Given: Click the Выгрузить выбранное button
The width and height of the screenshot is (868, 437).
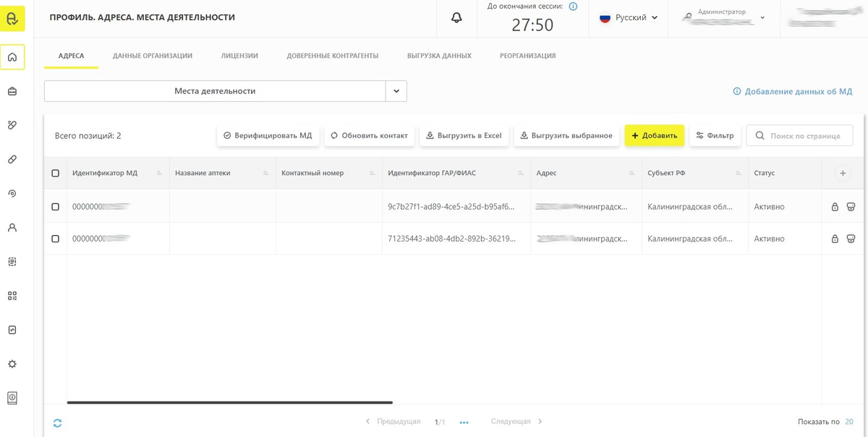Looking at the screenshot, I should click(566, 135).
